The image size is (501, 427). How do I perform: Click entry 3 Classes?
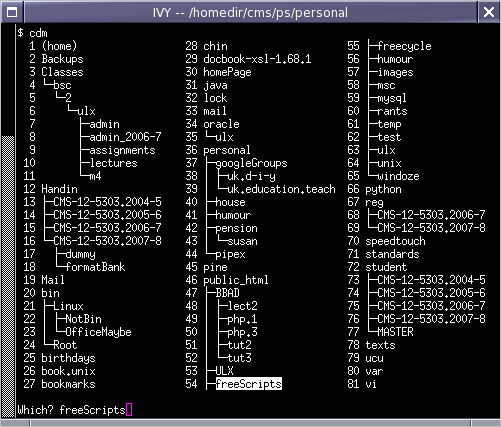pos(62,72)
